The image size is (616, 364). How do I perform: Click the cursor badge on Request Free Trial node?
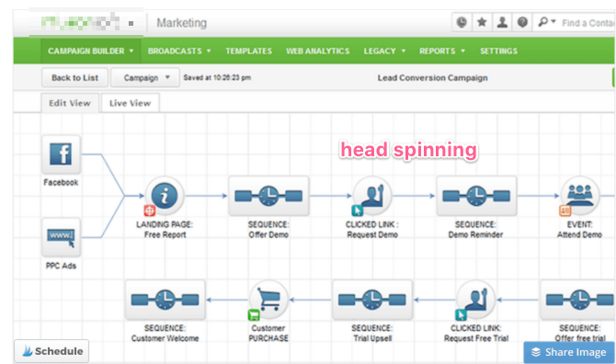461,315
